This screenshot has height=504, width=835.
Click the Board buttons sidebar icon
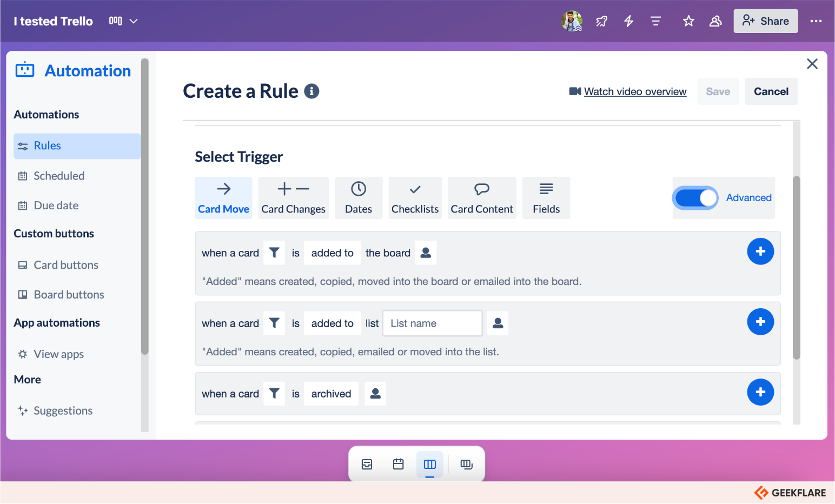click(x=23, y=295)
